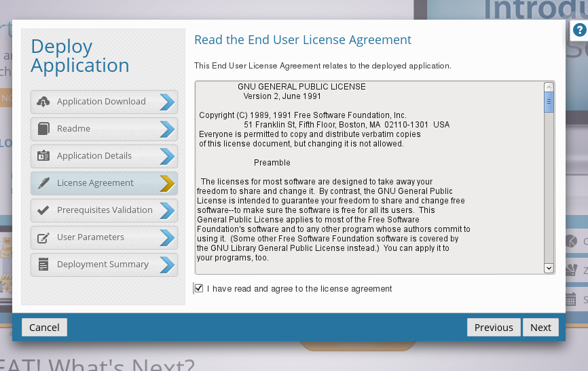Click the Prerequisites Validation checkmark icon

(43, 210)
